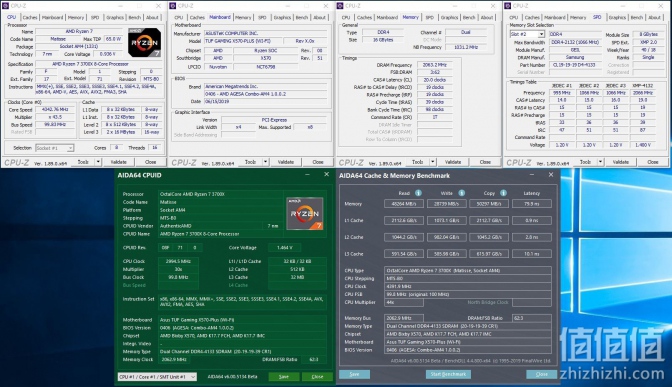The height and width of the screenshot is (387, 672).
Task: Switch to Caches tab in first CPU-Z window
Action: 30,18
